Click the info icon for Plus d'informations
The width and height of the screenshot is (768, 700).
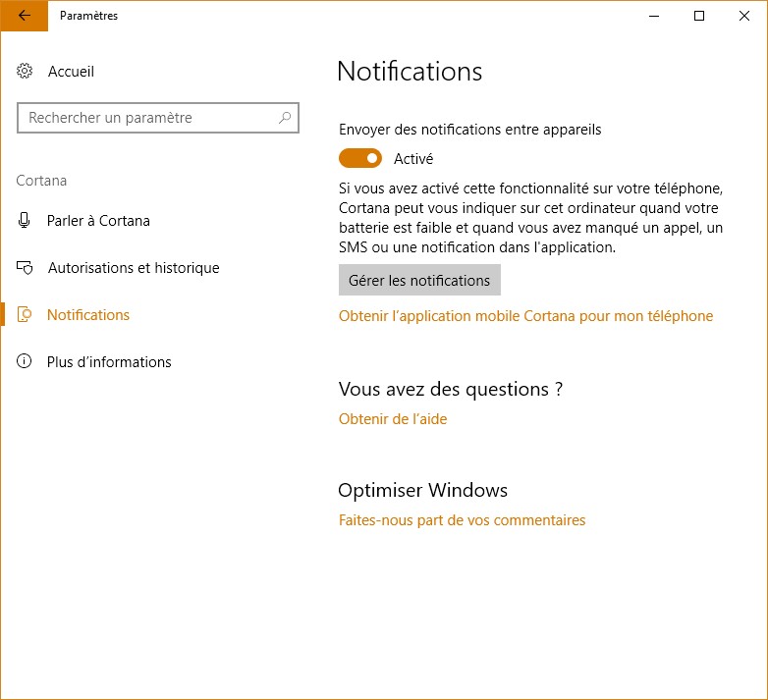[26, 362]
